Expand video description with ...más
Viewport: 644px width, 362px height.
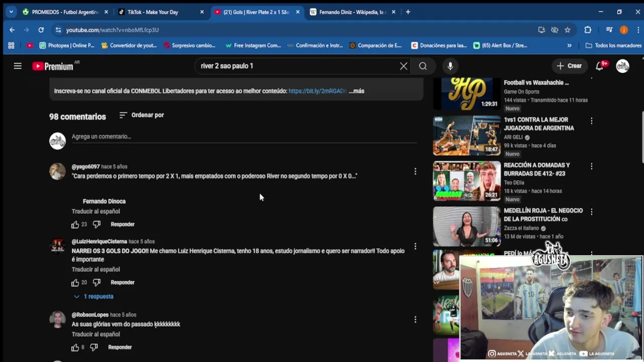(x=356, y=91)
